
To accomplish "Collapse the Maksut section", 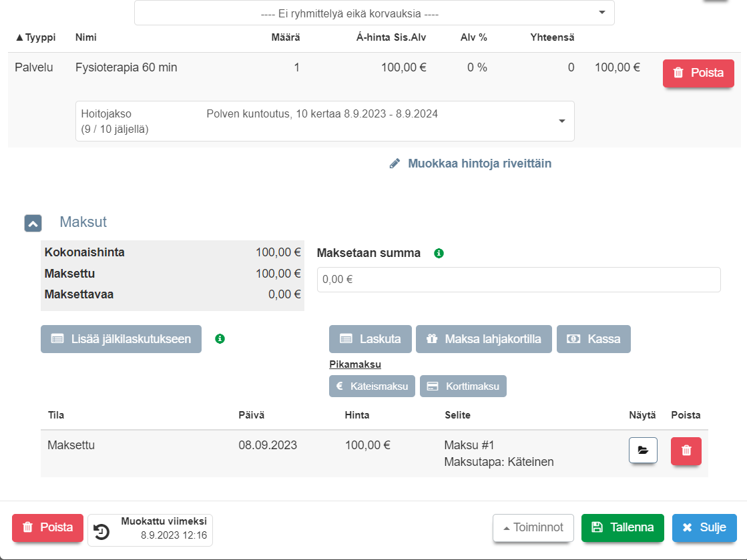I will 33,223.
